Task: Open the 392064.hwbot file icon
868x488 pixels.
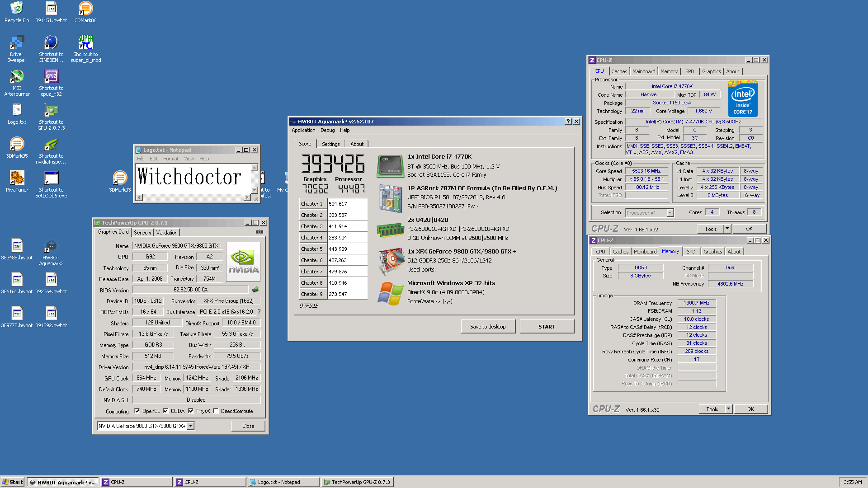Action: click(x=51, y=283)
